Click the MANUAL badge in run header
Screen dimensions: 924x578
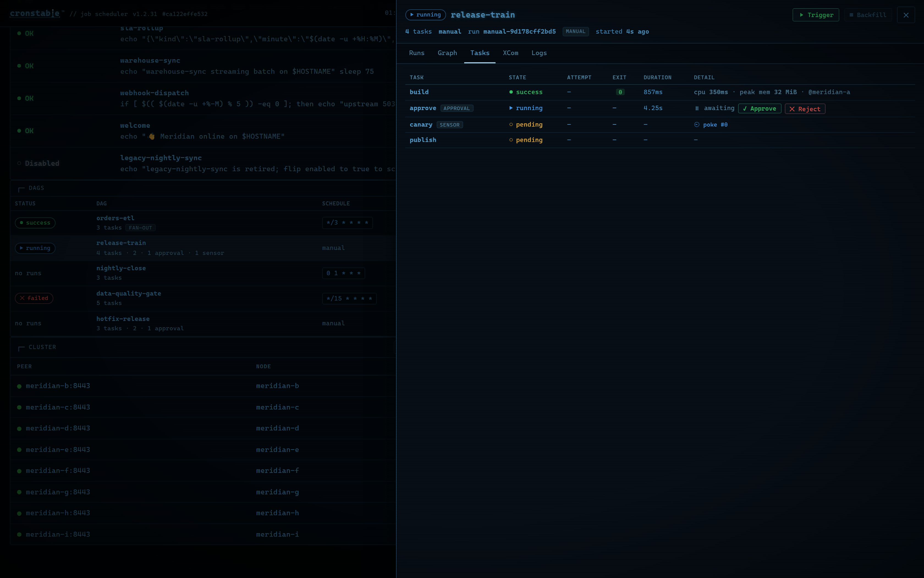point(575,31)
